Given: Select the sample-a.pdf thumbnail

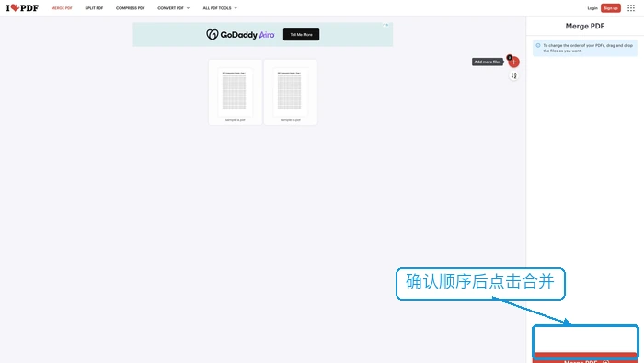Looking at the screenshot, I should [x=235, y=92].
